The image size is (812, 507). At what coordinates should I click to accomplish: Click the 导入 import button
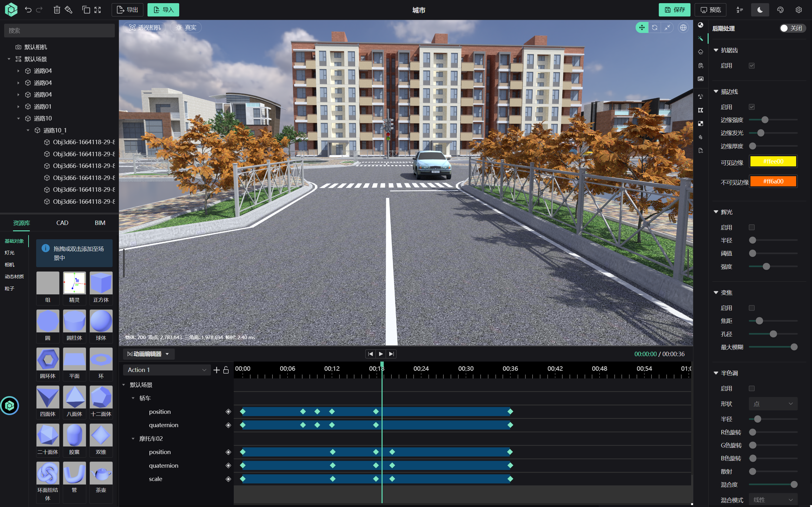point(163,10)
